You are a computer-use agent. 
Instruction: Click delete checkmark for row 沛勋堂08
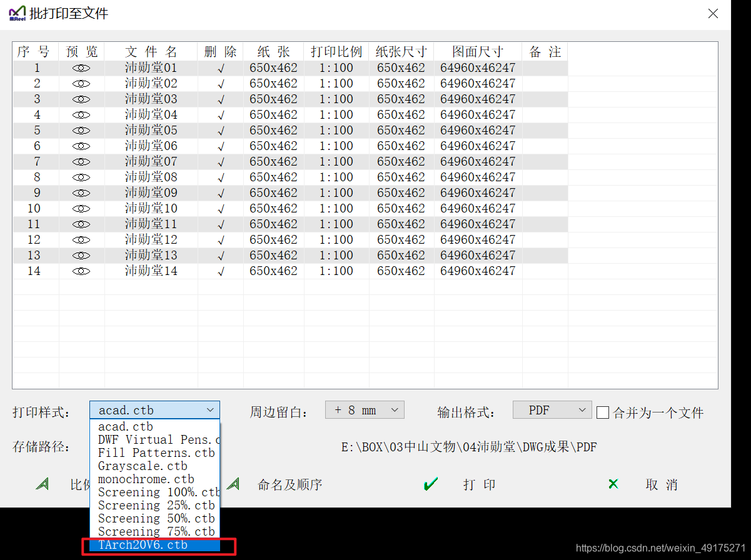[221, 178]
